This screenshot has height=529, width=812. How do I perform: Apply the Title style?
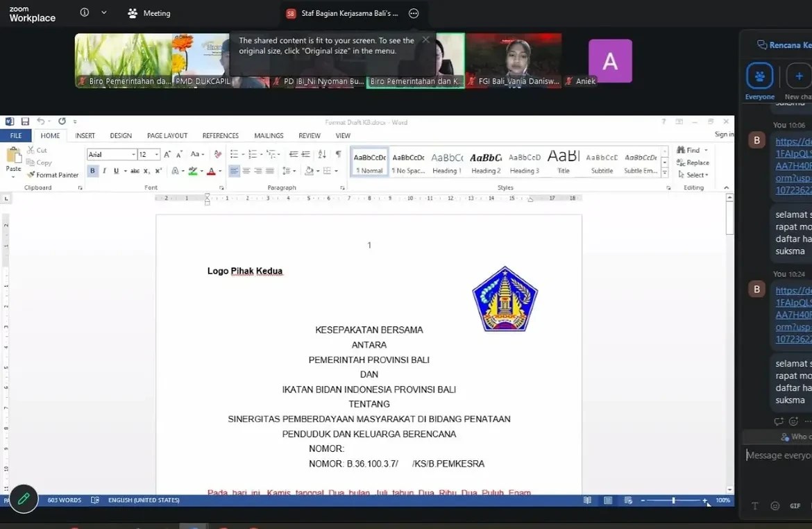(564, 162)
